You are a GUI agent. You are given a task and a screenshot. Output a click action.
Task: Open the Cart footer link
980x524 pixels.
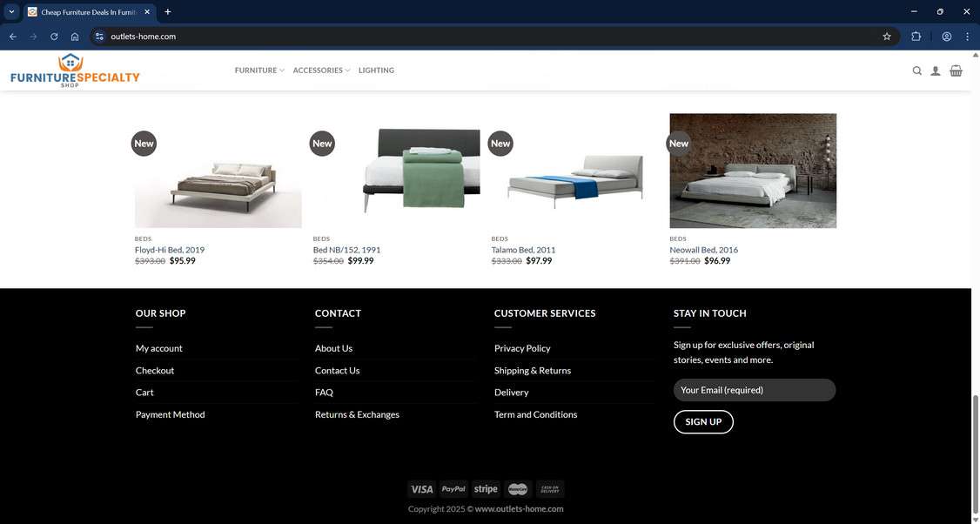click(144, 392)
